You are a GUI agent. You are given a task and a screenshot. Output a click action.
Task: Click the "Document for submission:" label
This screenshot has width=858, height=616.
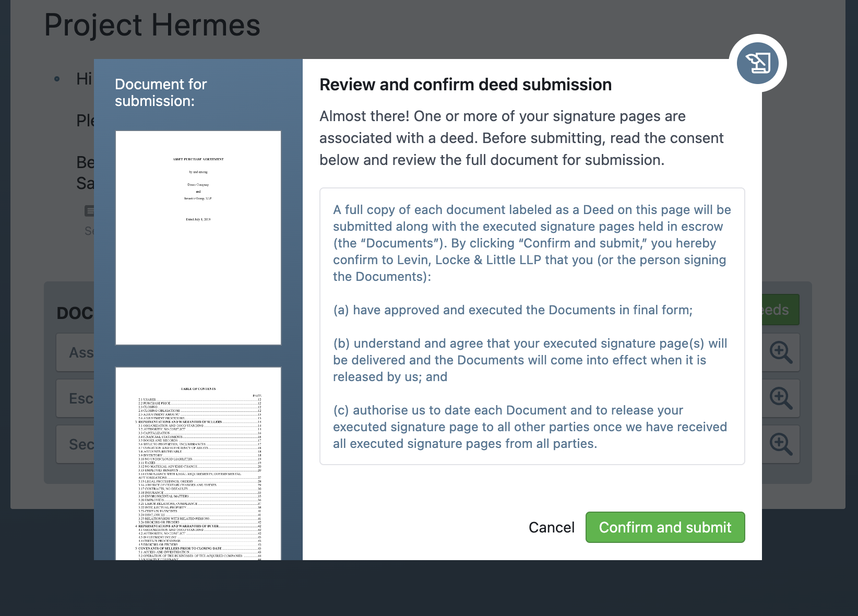[161, 92]
